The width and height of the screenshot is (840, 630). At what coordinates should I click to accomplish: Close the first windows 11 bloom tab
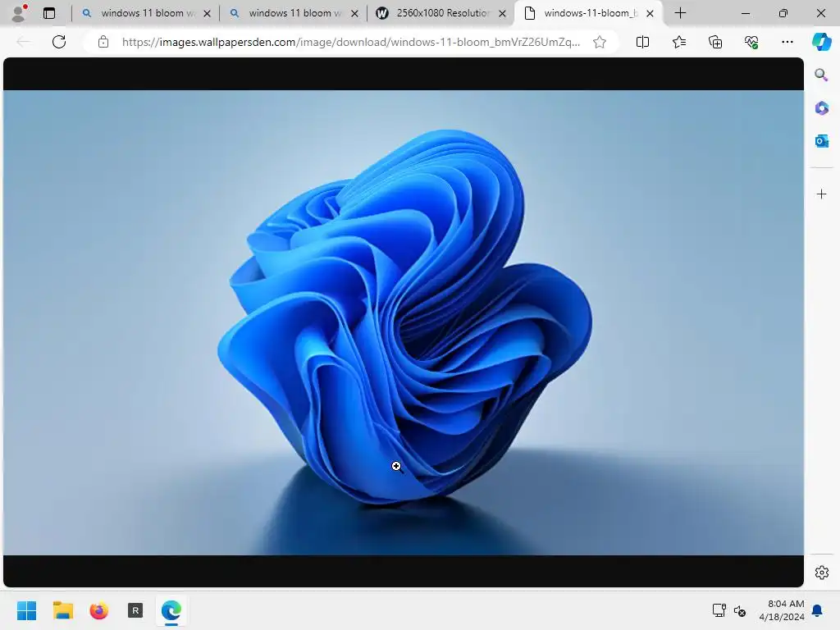208,13
